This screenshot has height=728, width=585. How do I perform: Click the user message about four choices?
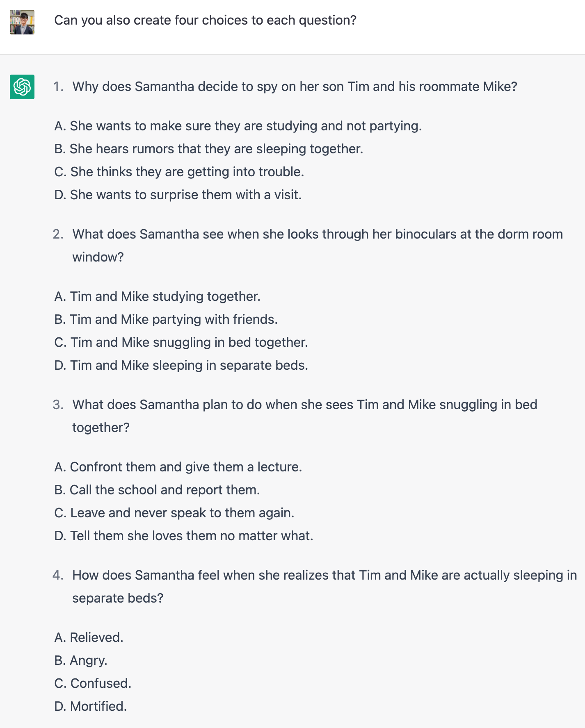click(205, 20)
